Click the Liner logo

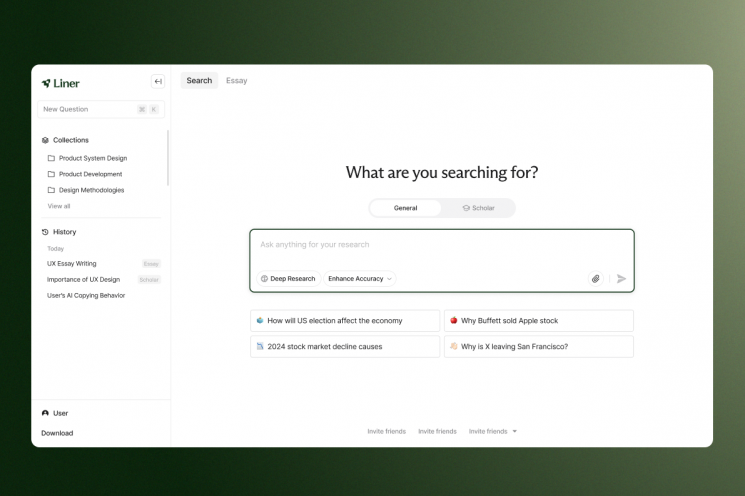(x=60, y=84)
